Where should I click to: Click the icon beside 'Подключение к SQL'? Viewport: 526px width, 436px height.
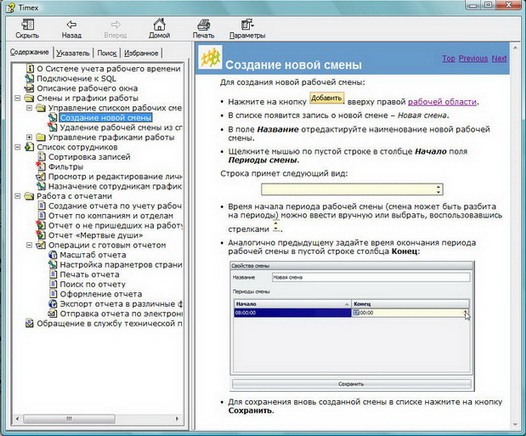(x=30, y=78)
